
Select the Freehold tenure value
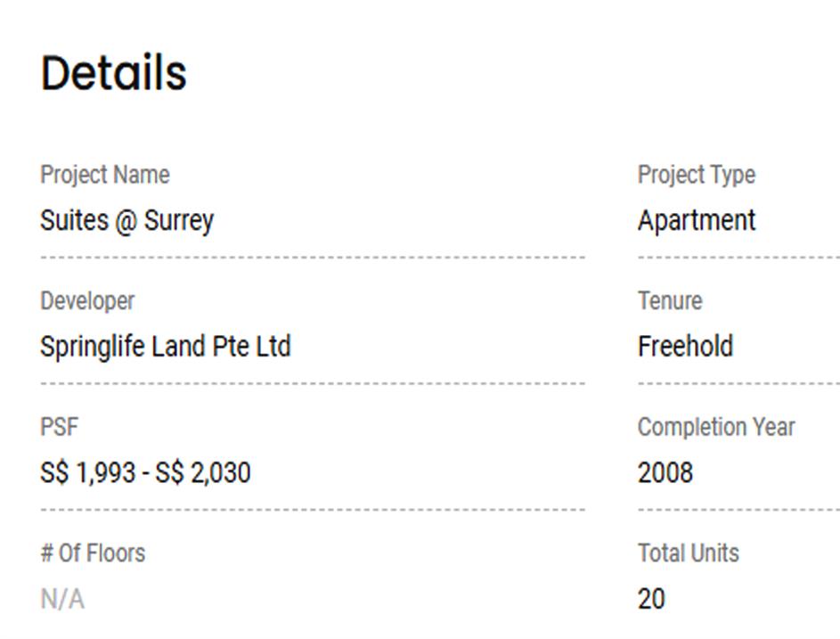click(x=685, y=347)
